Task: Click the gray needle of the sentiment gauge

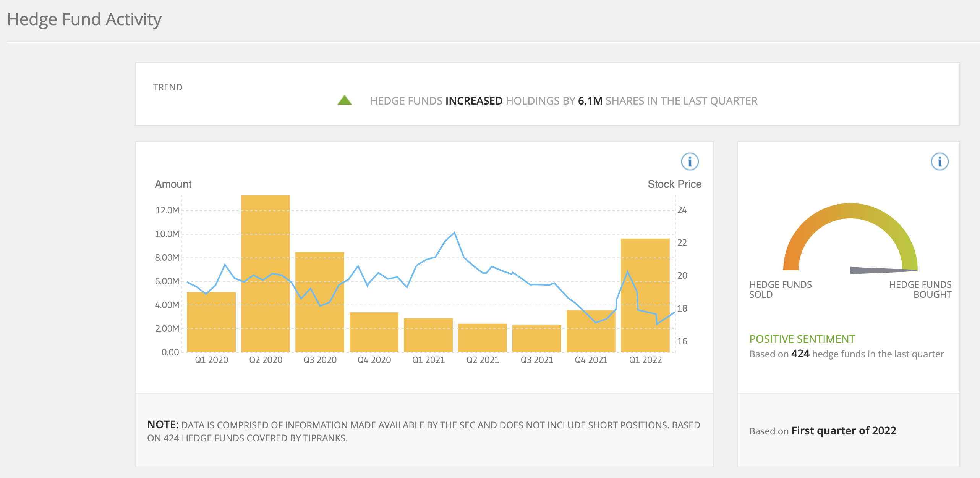Action: point(883,270)
